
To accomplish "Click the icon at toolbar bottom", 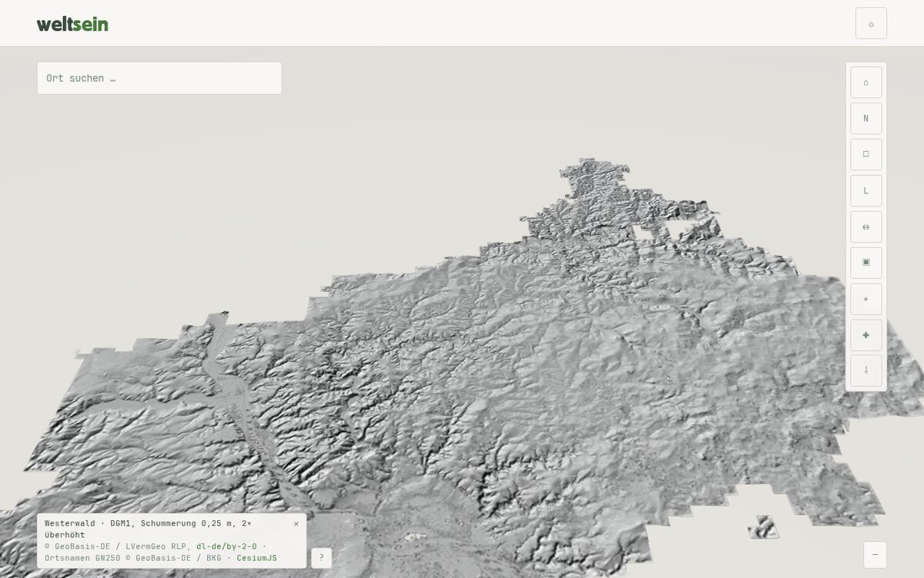I will click(x=865, y=371).
